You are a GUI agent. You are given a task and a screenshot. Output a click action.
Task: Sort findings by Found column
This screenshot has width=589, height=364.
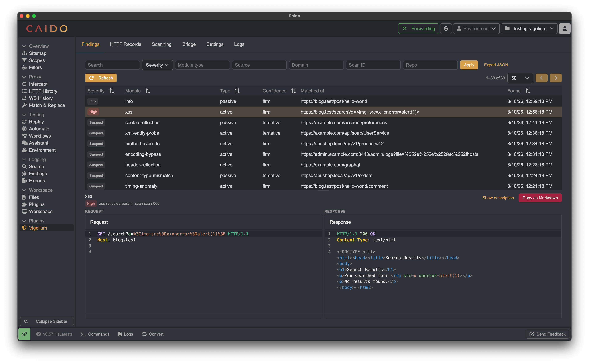pos(528,91)
